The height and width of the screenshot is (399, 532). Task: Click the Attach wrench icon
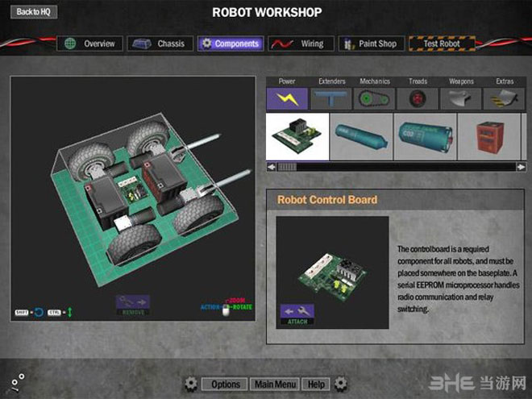coord(298,311)
